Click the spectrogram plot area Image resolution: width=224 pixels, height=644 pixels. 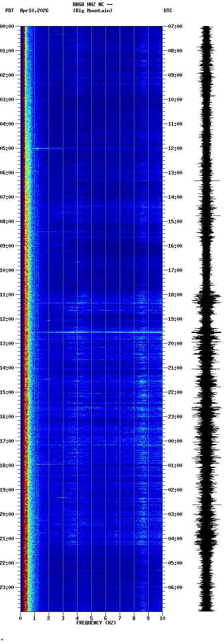91,319
